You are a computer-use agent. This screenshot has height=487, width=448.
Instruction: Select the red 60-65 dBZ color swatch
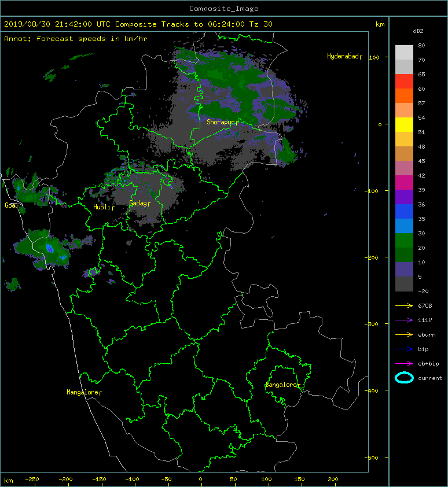(x=404, y=82)
